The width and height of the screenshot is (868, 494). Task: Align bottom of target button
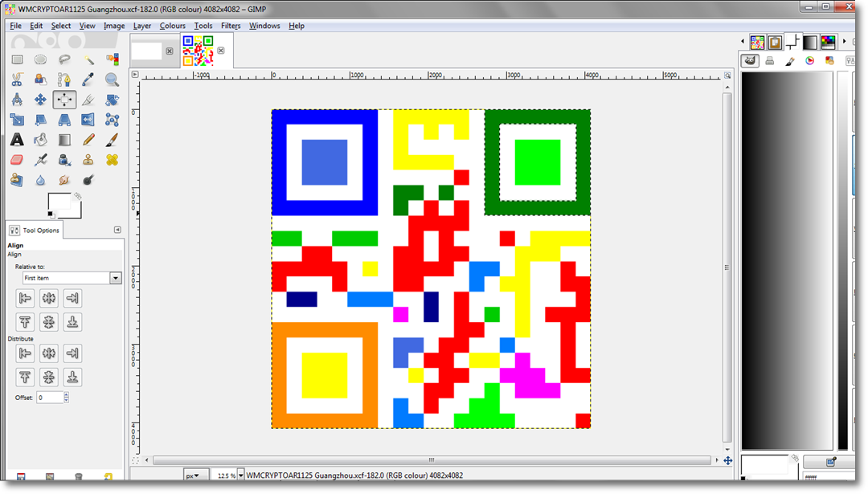pos(72,322)
